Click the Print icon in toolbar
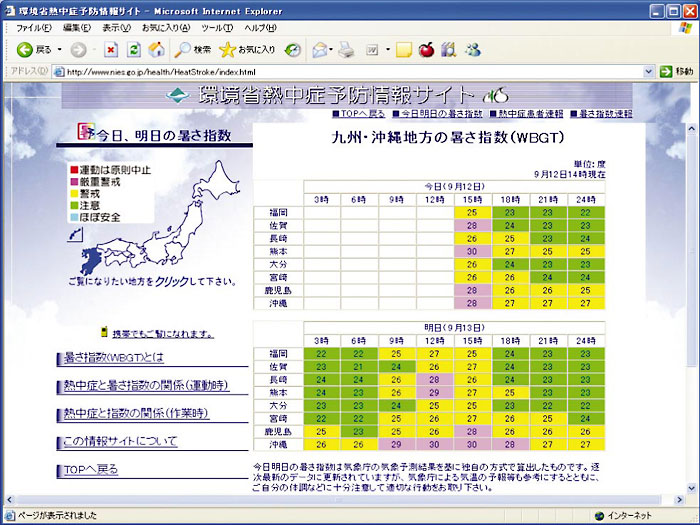Viewport: 700px width, 525px height. [346, 49]
